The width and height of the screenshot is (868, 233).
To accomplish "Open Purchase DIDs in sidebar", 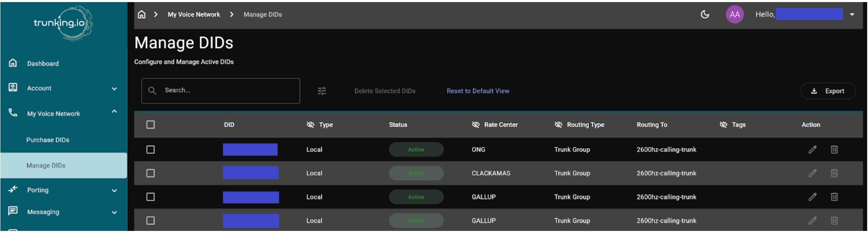I will [48, 140].
